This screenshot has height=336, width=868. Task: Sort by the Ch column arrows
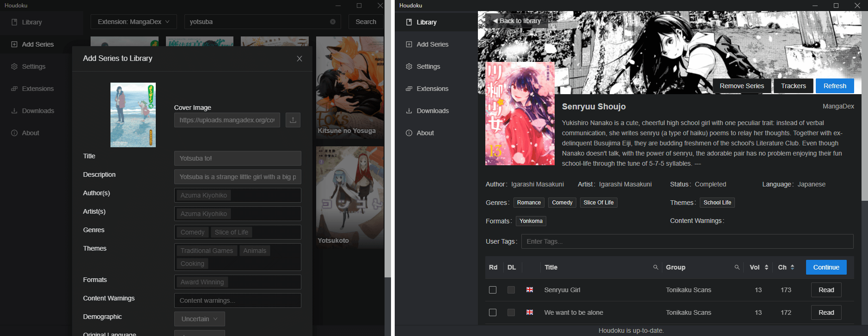click(x=792, y=267)
